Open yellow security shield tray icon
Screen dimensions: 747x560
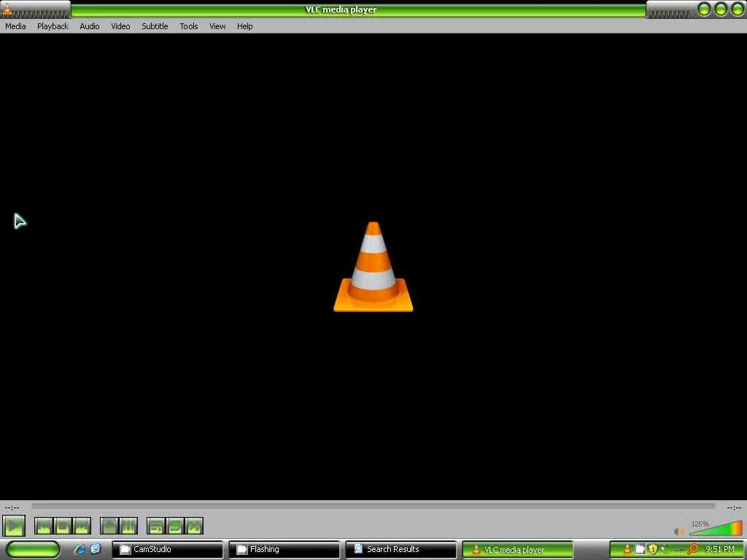[x=653, y=549]
